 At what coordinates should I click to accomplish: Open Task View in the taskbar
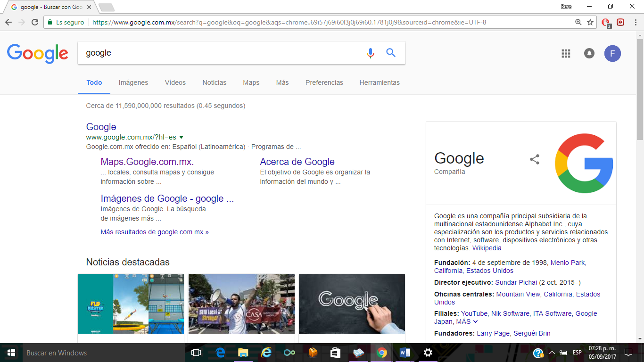click(x=197, y=353)
